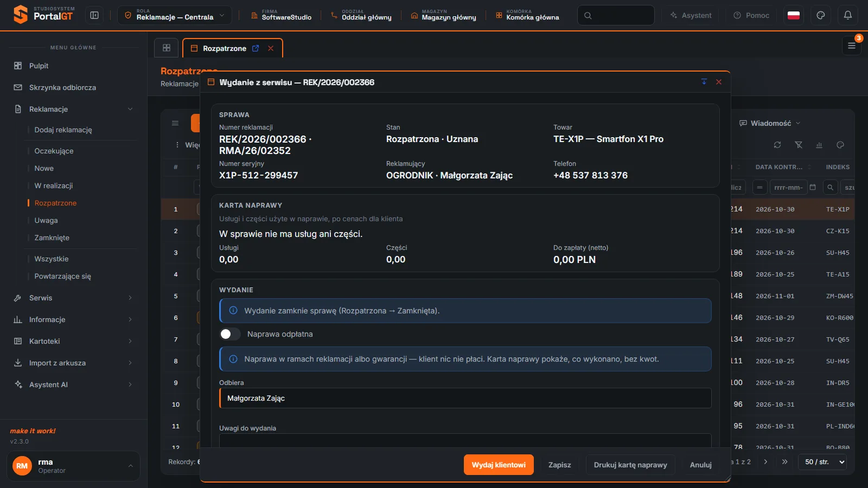Expand the Serwis menu section

coord(73,298)
